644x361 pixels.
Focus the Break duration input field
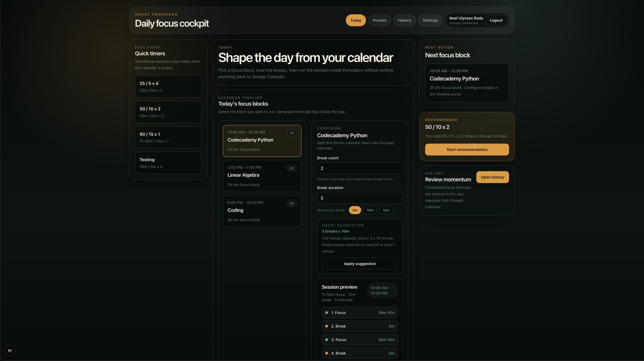[359, 198]
